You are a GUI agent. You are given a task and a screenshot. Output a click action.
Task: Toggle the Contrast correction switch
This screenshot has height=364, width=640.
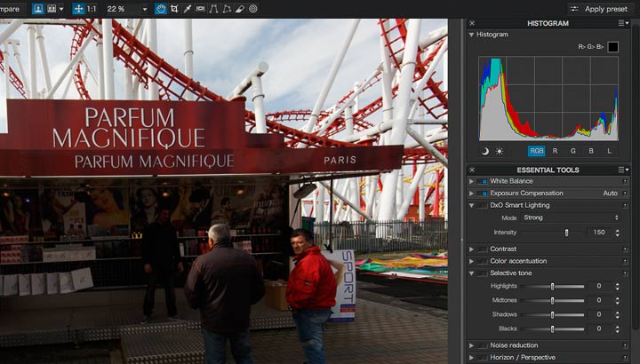[x=483, y=249]
